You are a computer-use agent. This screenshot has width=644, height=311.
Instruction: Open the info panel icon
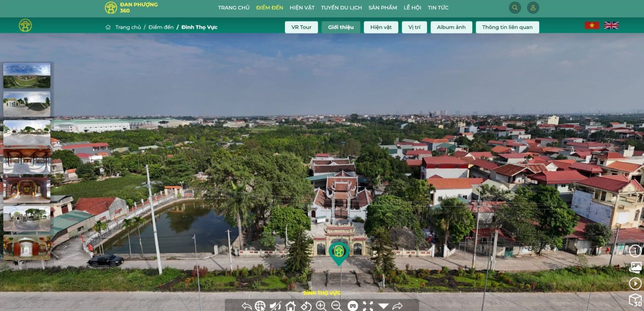635,251
